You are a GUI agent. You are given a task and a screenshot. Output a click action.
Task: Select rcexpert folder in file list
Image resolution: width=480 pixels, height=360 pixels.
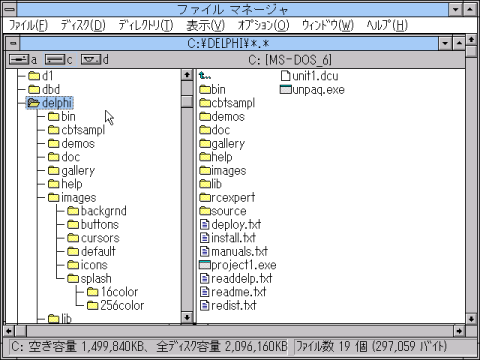(x=227, y=198)
